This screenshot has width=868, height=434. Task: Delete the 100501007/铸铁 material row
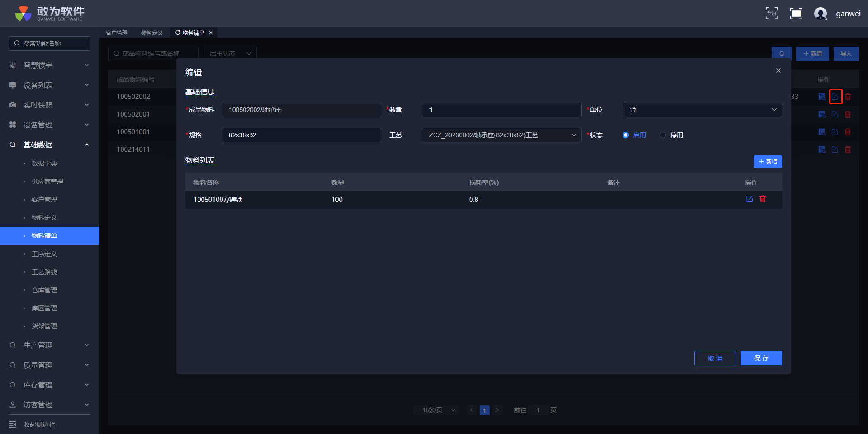coord(763,199)
